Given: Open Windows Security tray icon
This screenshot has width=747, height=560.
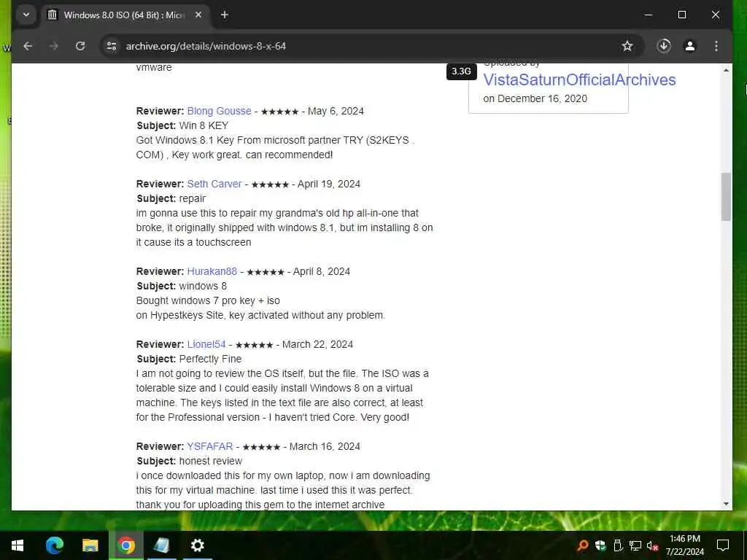Looking at the screenshot, I should pos(600,545).
